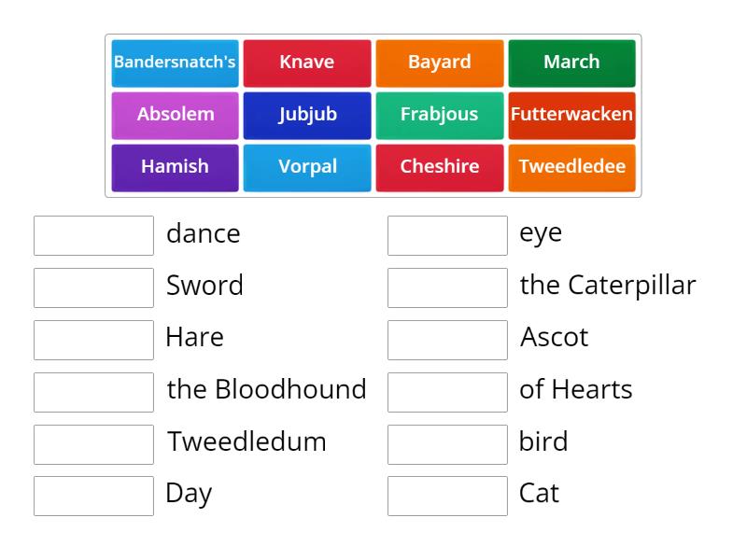
Task: Click the Jubjub word tile
Action: (307, 115)
